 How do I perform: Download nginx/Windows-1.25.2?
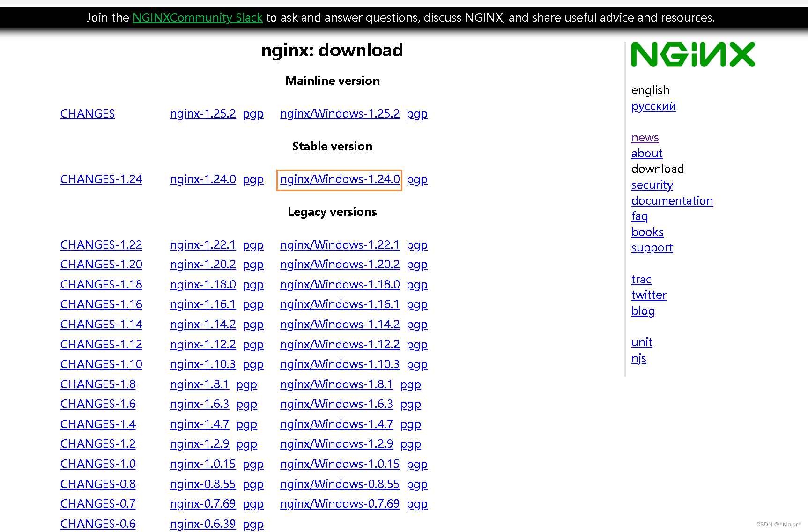[x=340, y=114]
